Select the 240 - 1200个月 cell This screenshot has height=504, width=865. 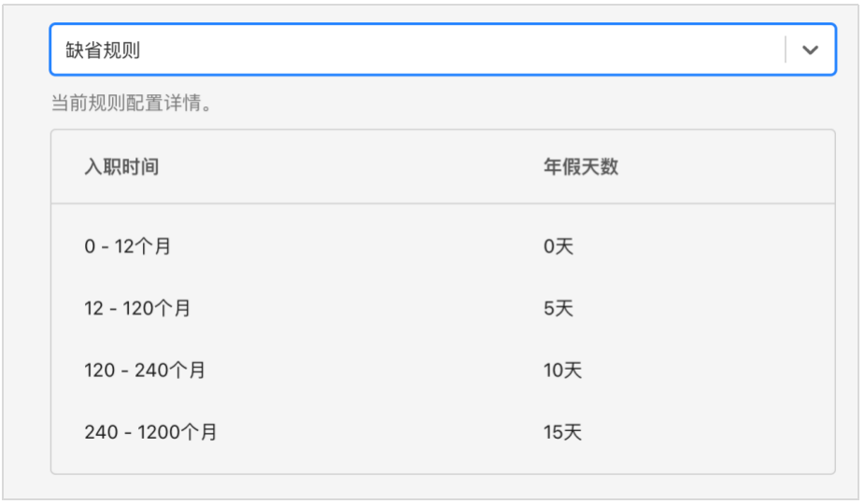[150, 432]
